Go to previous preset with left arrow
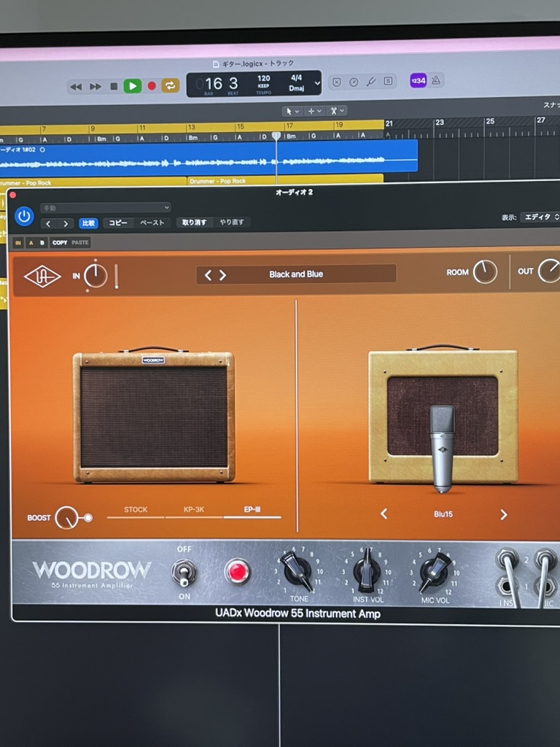Viewport: 560px width, 747px height. (x=48, y=223)
